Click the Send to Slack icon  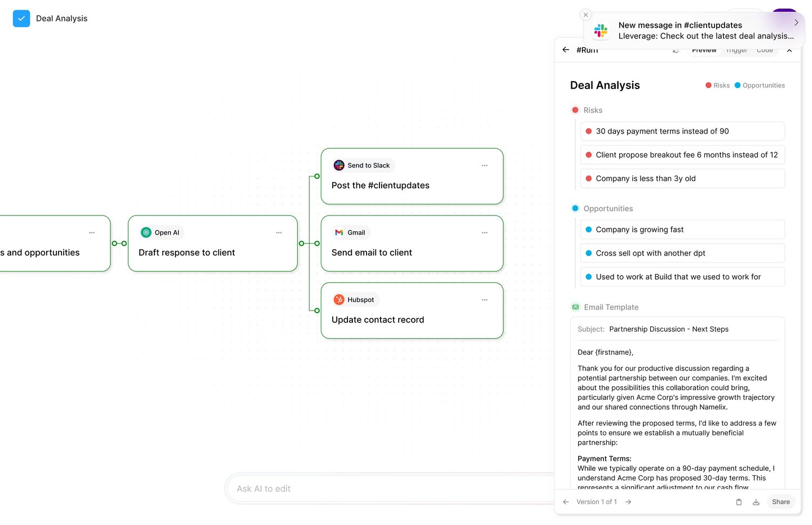click(x=339, y=165)
